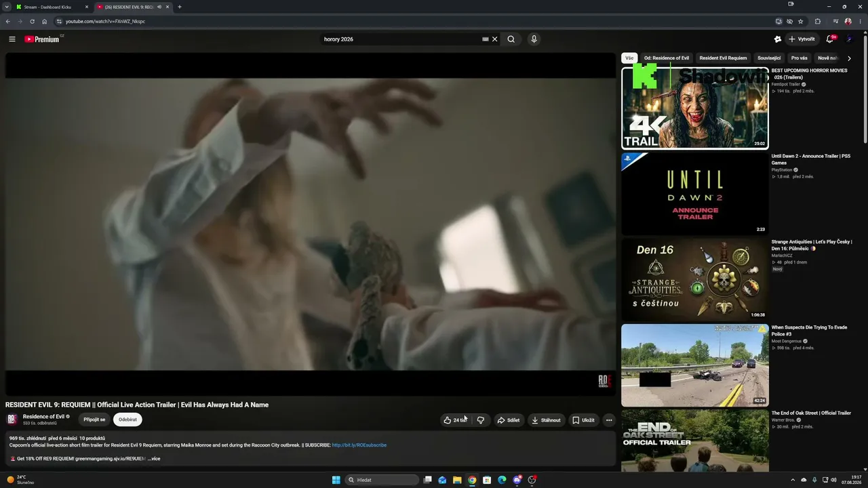Screen dimensions: 868x488
Task: Select the 'Vše' filter chip
Action: [x=629, y=58]
